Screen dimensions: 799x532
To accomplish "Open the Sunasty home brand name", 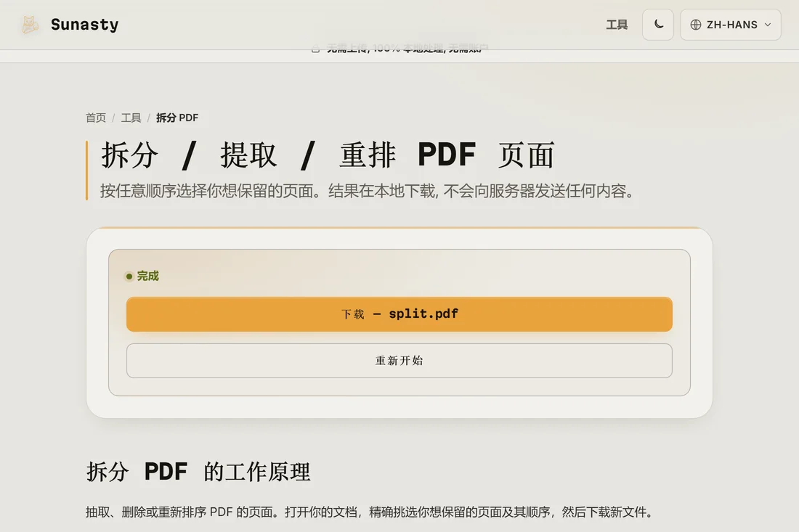I will pos(84,25).
